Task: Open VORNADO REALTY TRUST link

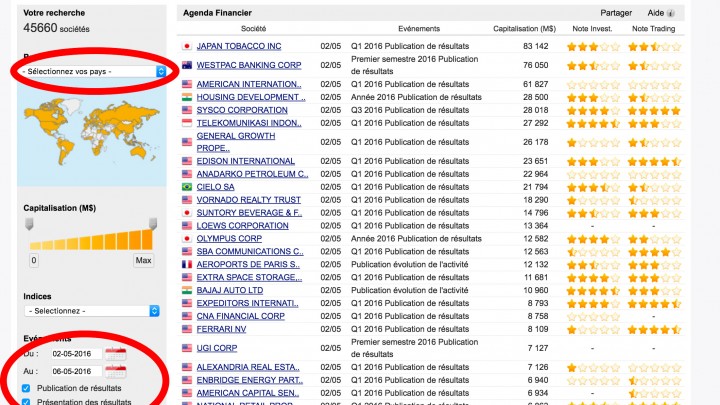Action: pos(248,200)
